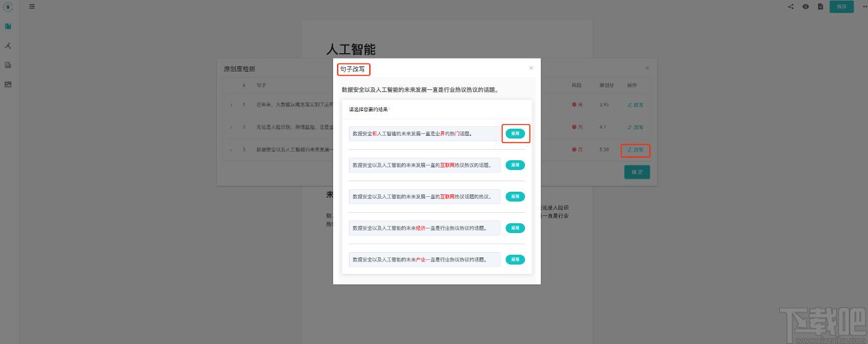Image resolution: width=868 pixels, height=344 pixels.
Task: Adopt the third rewrite ending 话题的热议
Action: (515, 196)
